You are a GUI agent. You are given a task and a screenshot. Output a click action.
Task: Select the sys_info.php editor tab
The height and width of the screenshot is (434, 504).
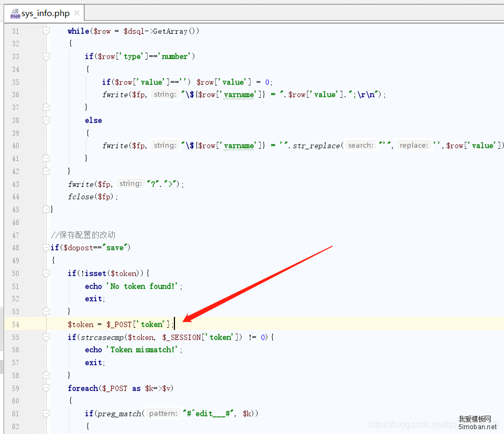point(45,13)
